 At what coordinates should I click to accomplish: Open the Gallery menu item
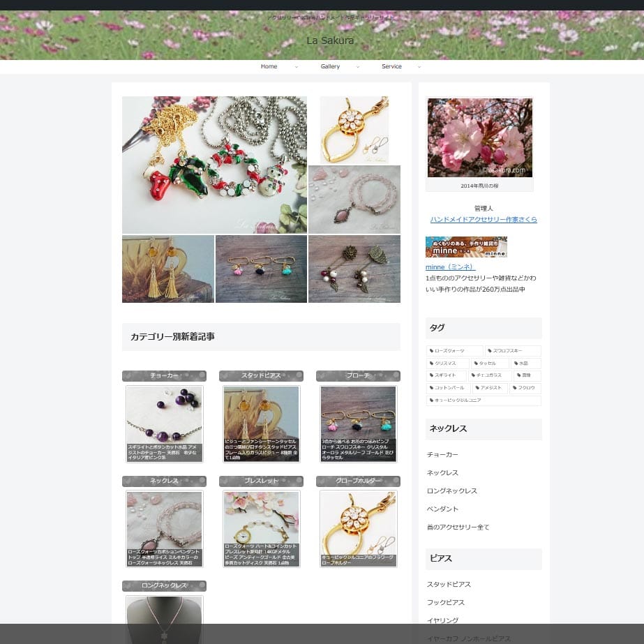click(x=330, y=66)
